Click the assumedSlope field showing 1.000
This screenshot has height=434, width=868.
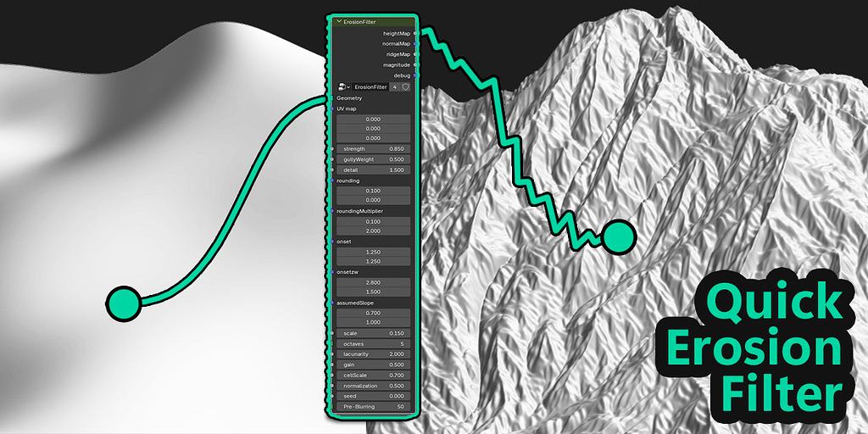[374, 323]
